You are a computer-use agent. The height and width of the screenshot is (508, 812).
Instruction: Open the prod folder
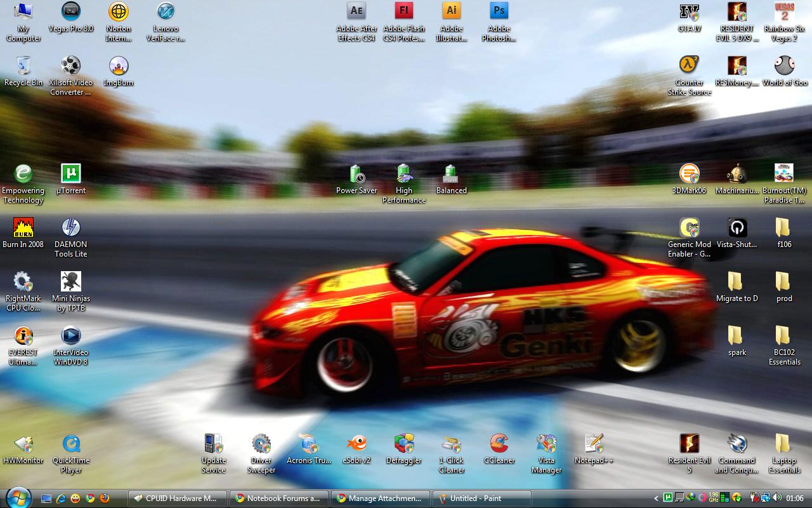point(785,287)
